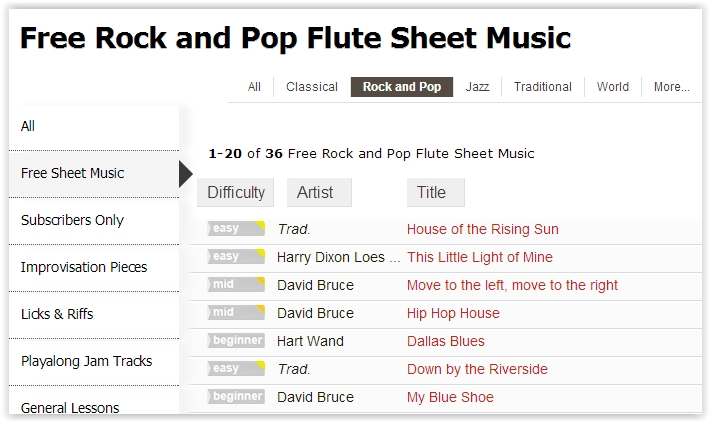The image size is (710, 422).
Task: Click the easy badge beside House of the Rising Sun
Action: [236, 229]
